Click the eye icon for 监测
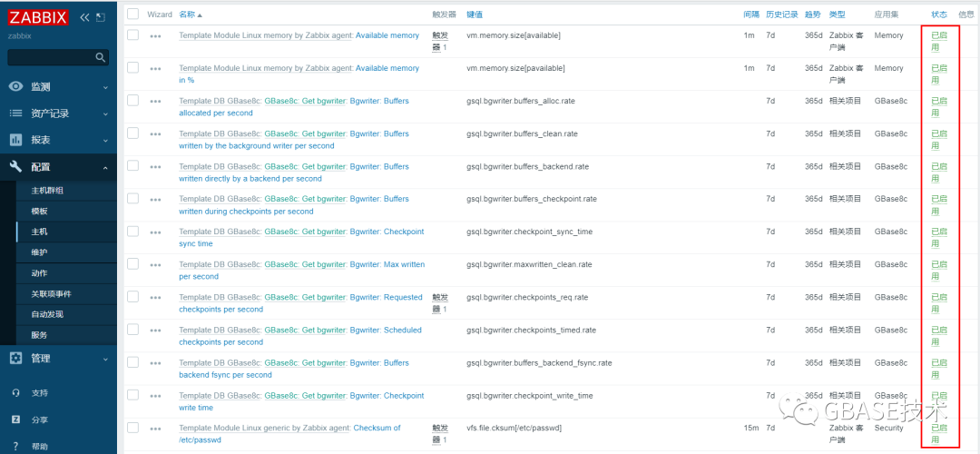Image resolution: width=980 pixels, height=454 pixels. [x=17, y=87]
